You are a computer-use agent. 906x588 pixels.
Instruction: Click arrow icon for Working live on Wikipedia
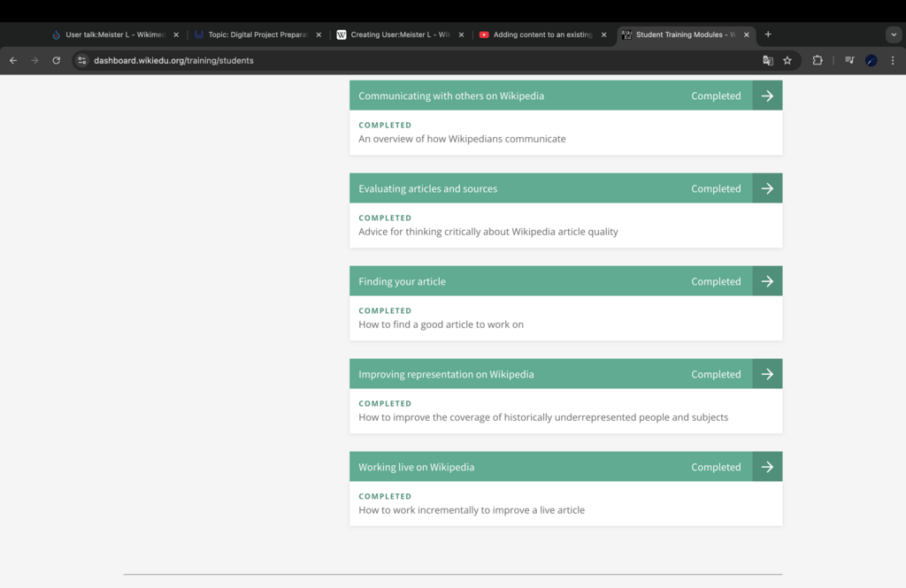(767, 467)
